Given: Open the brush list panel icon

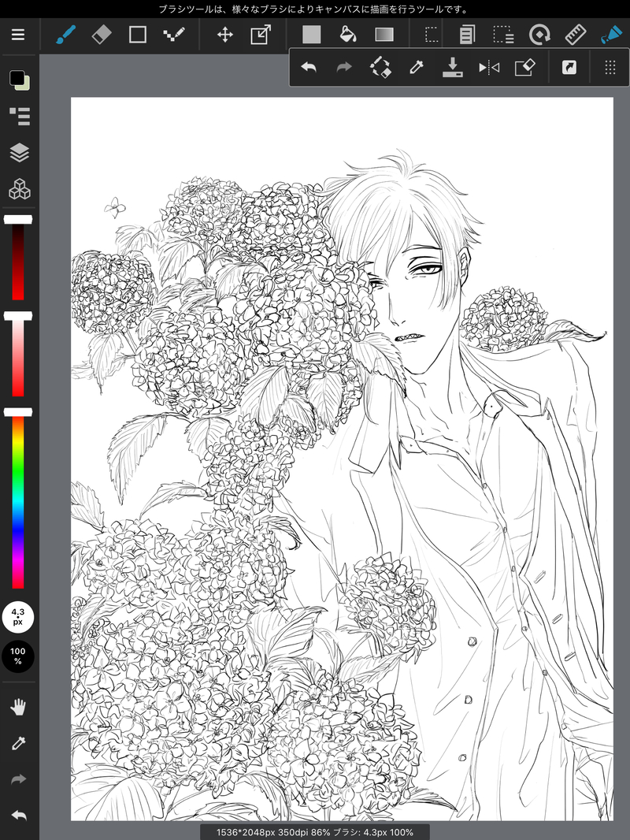Looking at the screenshot, I should pos(19,117).
